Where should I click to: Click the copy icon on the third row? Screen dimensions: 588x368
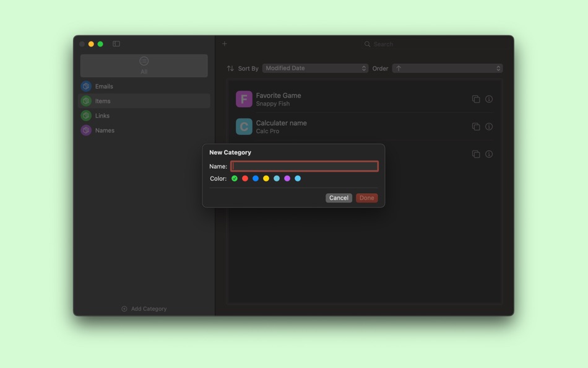click(476, 154)
